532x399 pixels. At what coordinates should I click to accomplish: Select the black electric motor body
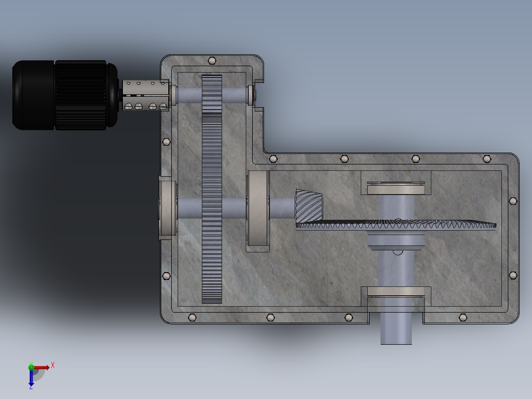[x=65, y=95]
